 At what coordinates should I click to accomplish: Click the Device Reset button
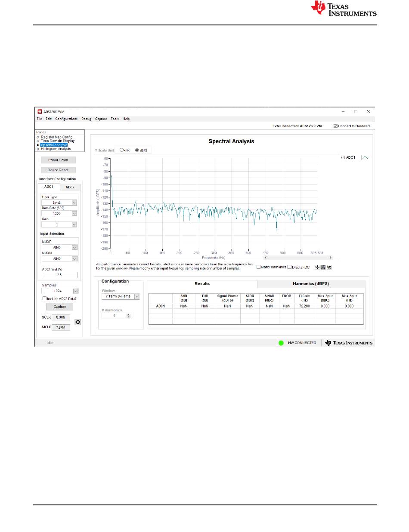[x=58, y=170]
